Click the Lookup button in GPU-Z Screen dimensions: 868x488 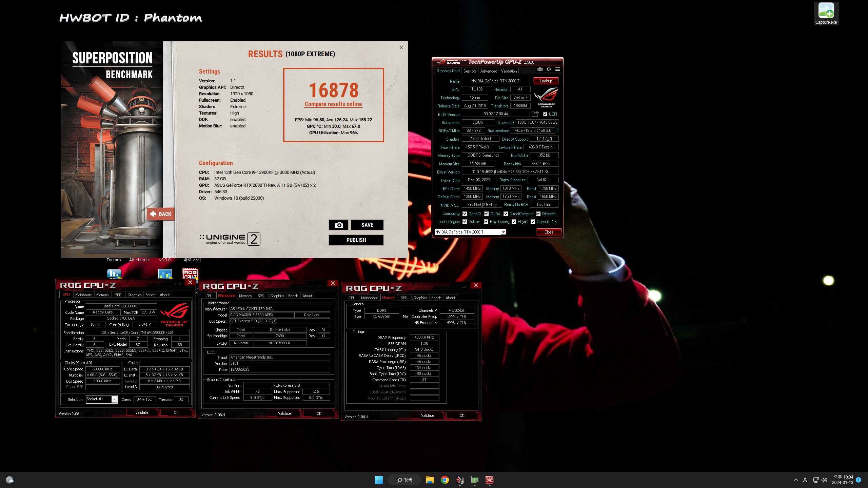pyautogui.click(x=546, y=81)
